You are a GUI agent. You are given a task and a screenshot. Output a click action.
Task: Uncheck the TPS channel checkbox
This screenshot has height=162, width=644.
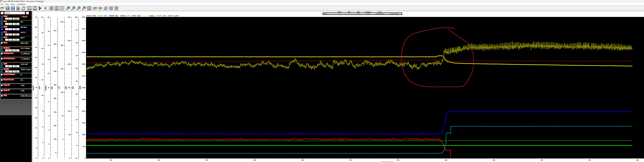click(2, 22)
